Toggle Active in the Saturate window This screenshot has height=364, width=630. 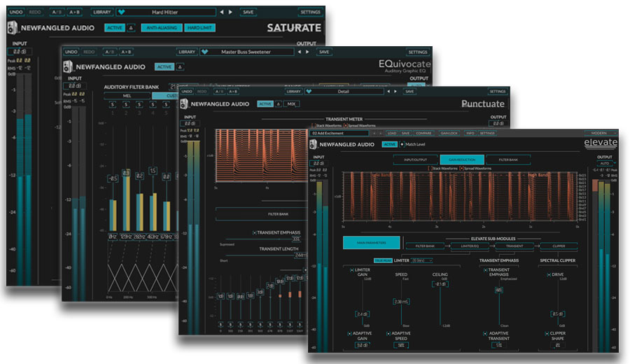[115, 28]
